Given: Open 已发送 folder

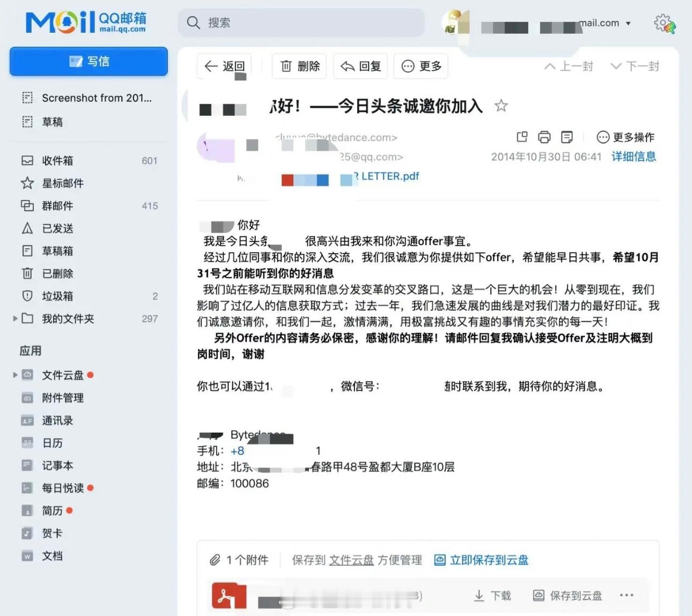Looking at the screenshot, I should point(89,228).
